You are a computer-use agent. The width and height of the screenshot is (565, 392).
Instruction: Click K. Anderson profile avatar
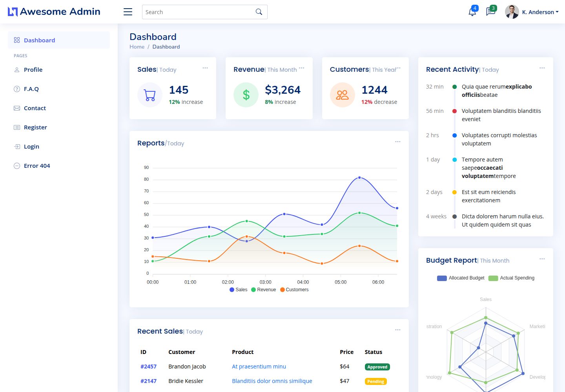click(512, 12)
